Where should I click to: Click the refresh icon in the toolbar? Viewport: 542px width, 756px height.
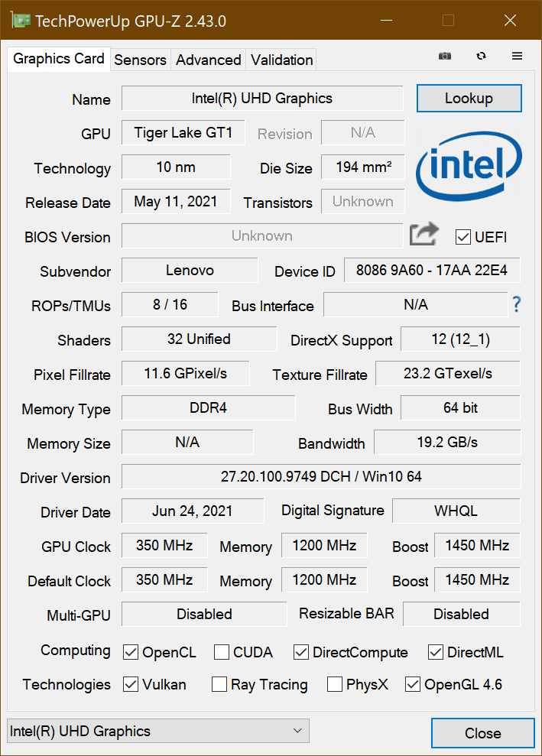click(481, 57)
